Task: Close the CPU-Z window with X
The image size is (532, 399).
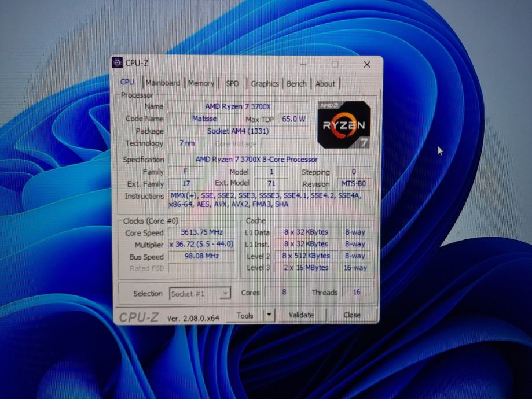Action: 367,64
